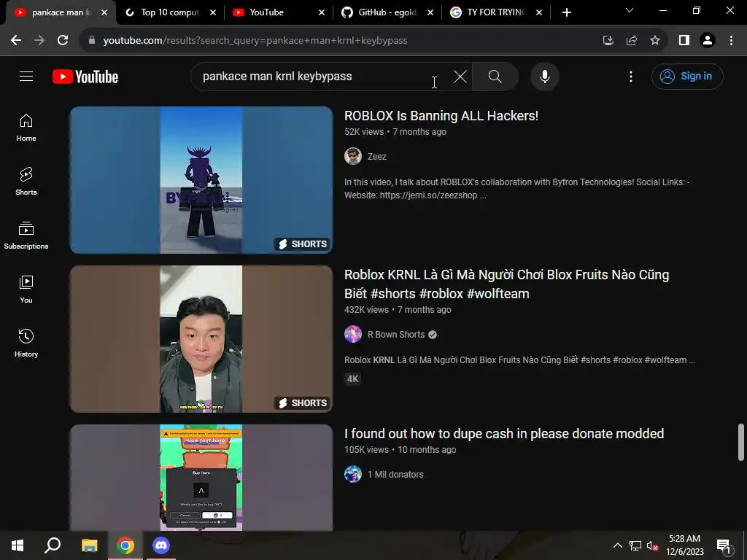Open the You section in the sidebar
The image size is (747, 560).
(x=26, y=289)
